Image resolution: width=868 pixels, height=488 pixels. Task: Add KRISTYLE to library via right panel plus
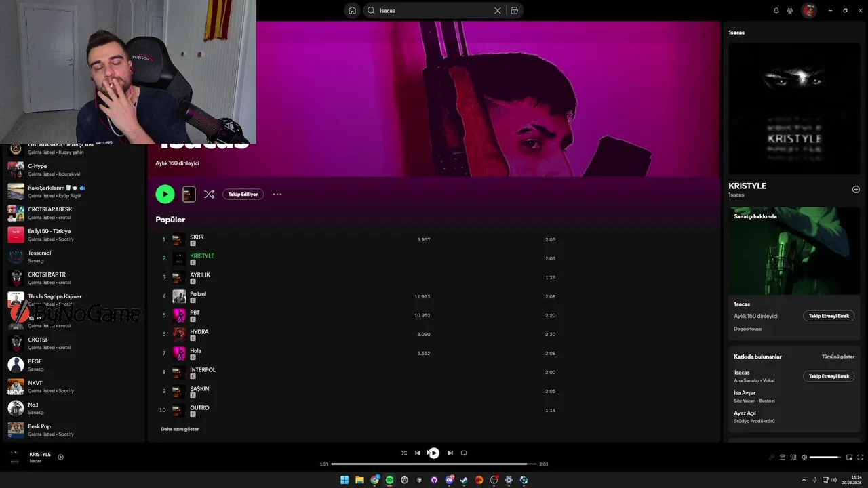click(x=856, y=189)
